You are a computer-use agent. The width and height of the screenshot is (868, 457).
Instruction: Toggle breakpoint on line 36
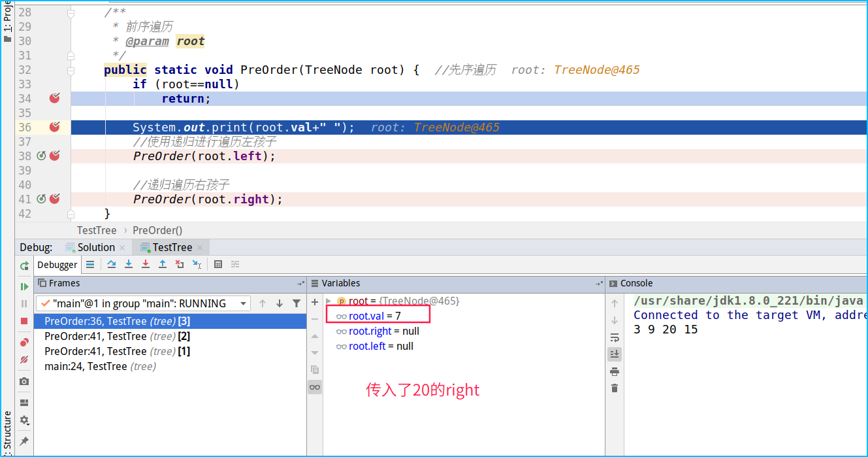point(55,127)
